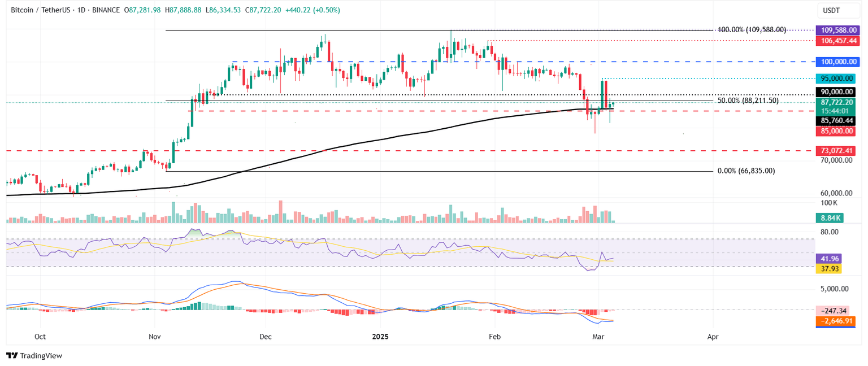Click the 100,000.00 price level label

tap(838, 62)
